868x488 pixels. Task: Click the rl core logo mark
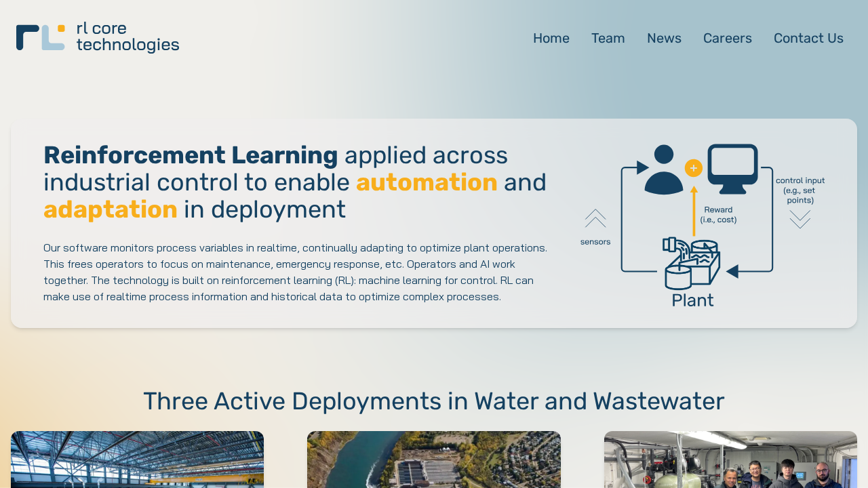[41, 37]
